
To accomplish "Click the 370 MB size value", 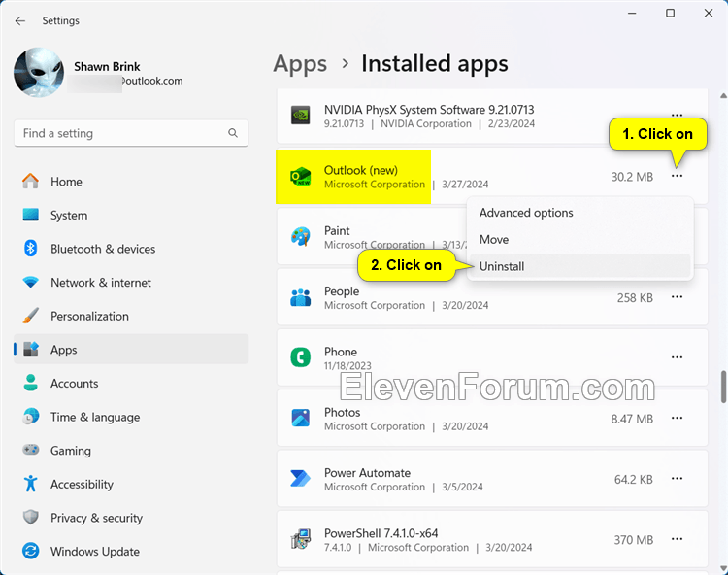I will click(x=633, y=540).
